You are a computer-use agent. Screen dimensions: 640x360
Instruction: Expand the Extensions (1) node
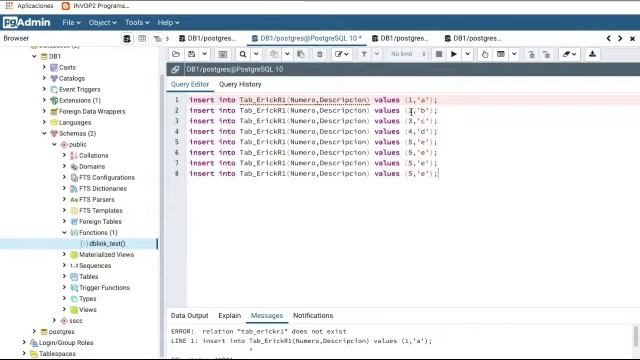tap(44, 100)
